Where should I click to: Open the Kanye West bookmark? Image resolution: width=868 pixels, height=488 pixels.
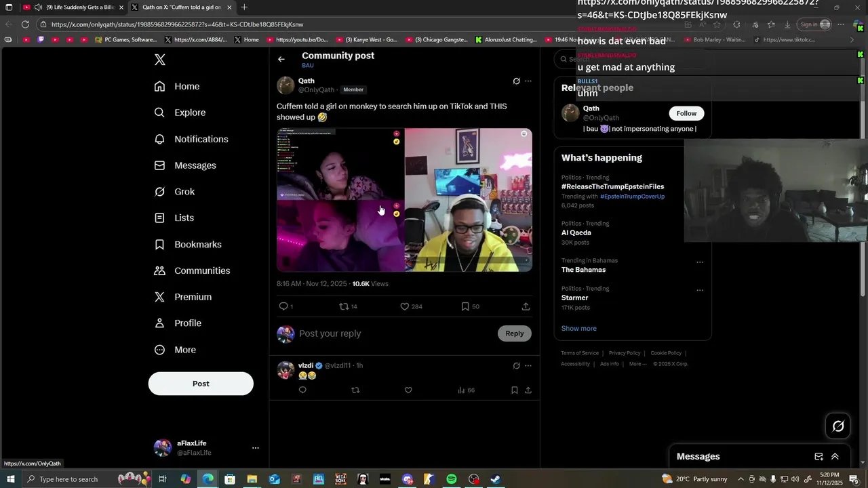coord(367,40)
